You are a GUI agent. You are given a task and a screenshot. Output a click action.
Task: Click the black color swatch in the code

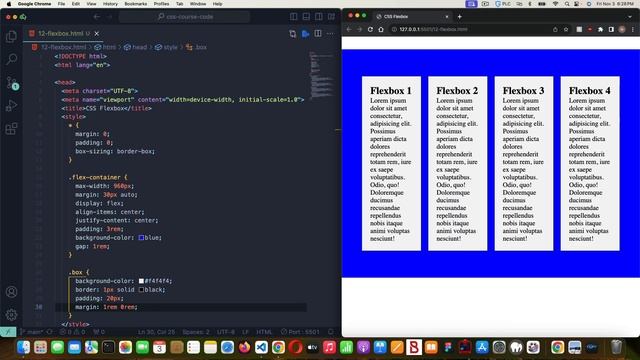tap(141, 289)
